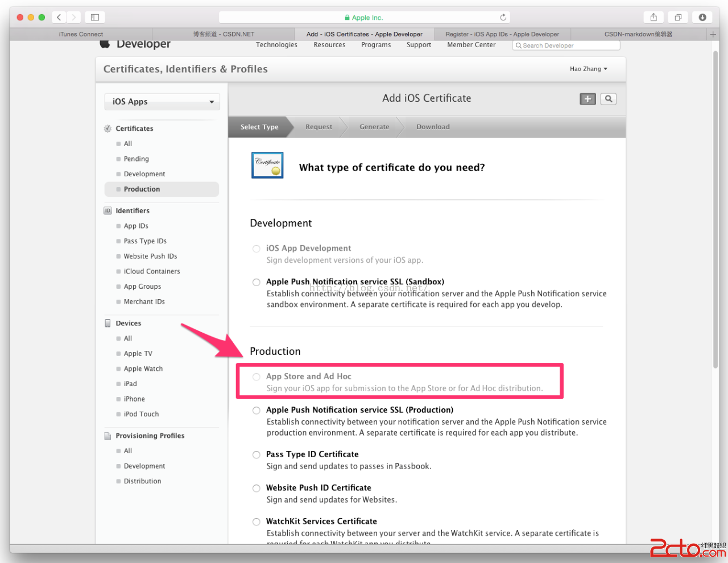Click the Identifiers ID icon

click(x=107, y=211)
